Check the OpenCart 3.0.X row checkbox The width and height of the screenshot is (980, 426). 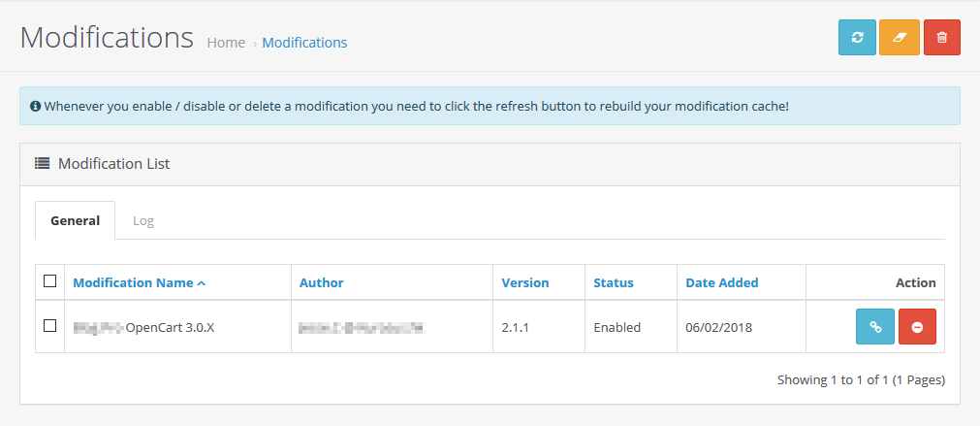point(50,326)
